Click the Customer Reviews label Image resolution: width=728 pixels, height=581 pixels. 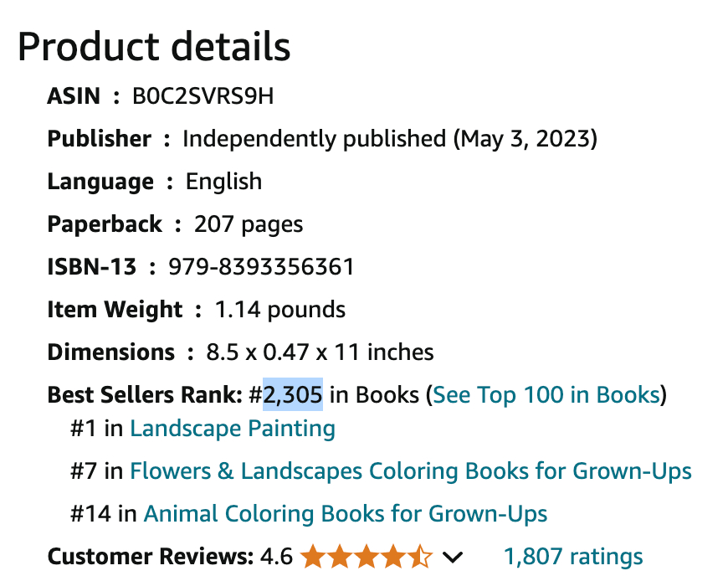coord(151,557)
